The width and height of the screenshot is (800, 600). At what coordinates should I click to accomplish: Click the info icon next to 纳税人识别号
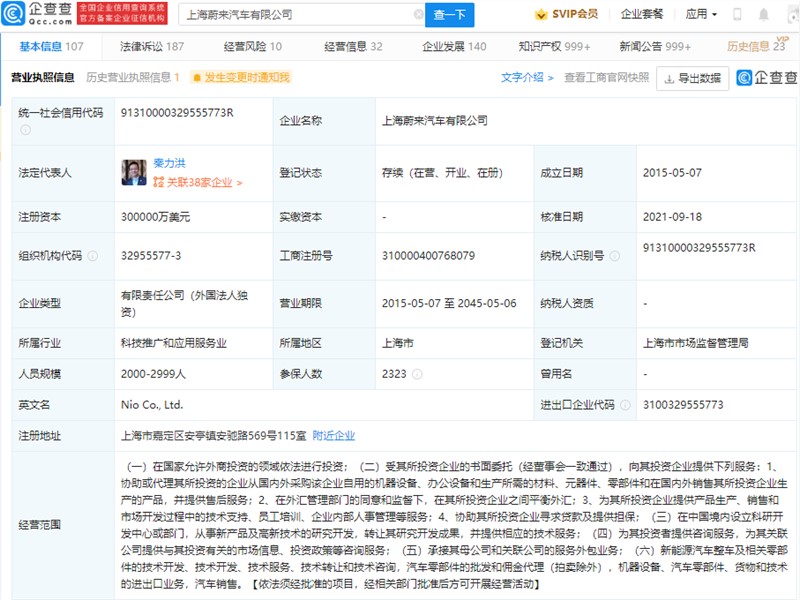[x=614, y=256]
